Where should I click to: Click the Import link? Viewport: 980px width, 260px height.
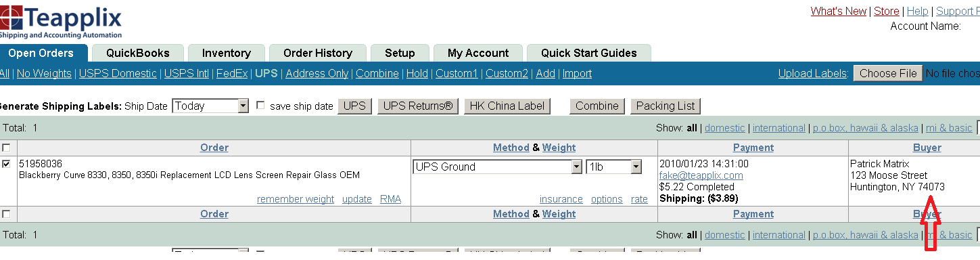click(577, 73)
